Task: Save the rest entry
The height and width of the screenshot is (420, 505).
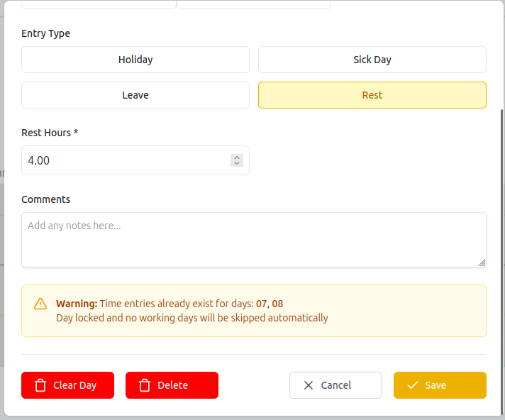Action: click(x=440, y=385)
